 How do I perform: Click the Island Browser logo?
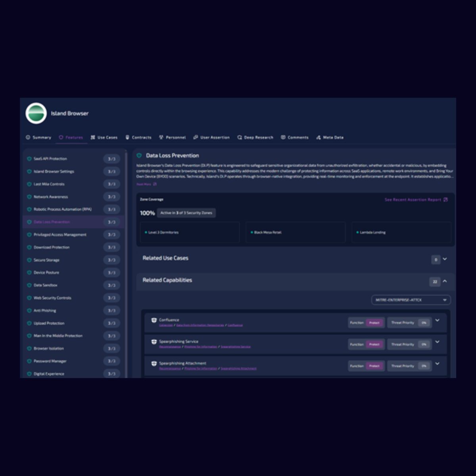click(36, 113)
